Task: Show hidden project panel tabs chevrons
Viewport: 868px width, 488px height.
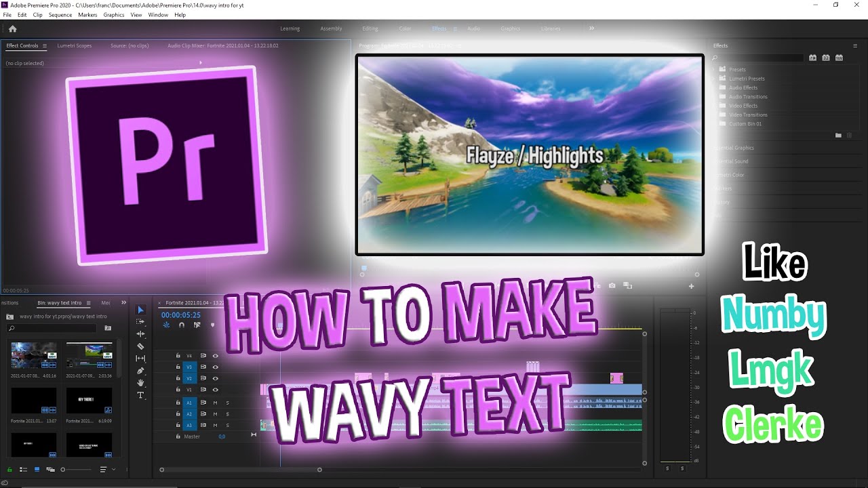Action: click(x=123, y=302)
